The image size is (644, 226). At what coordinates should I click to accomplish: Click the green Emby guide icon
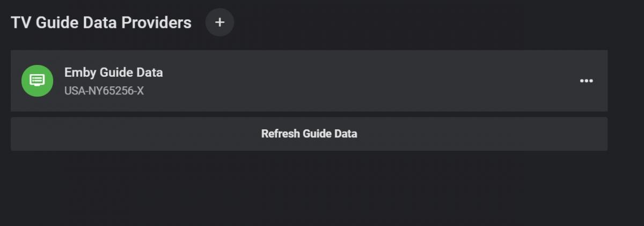tap(37, 81)
